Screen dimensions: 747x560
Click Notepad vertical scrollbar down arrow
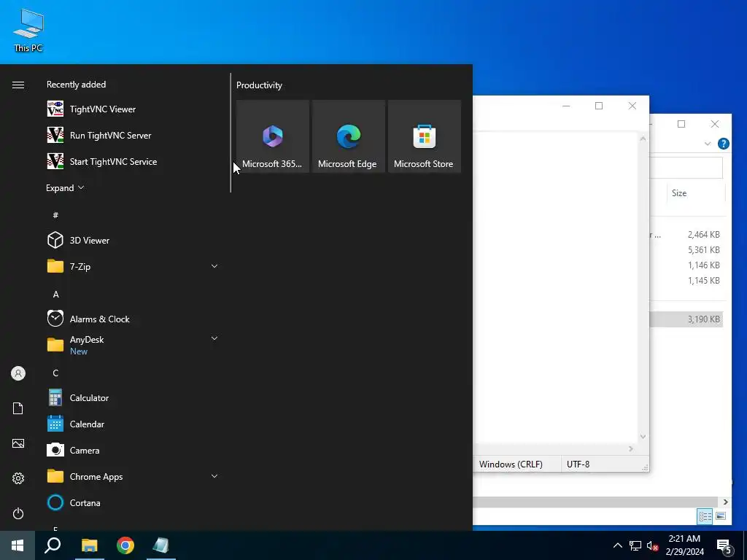pos(643,437)
